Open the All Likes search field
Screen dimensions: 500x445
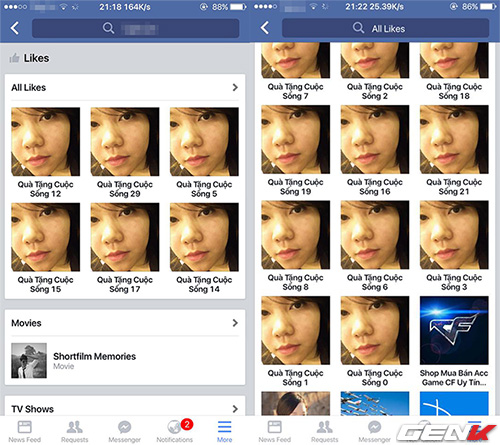385,28
